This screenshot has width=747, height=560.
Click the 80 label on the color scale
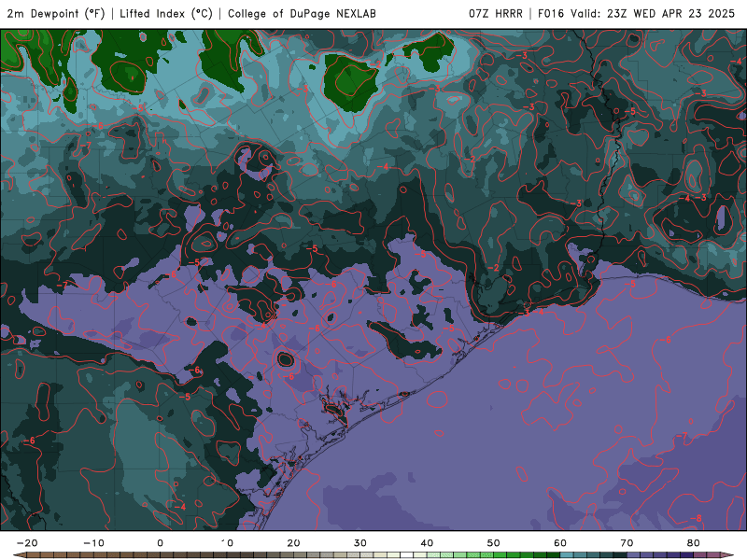pyautogui.click(x=694, y=543)
